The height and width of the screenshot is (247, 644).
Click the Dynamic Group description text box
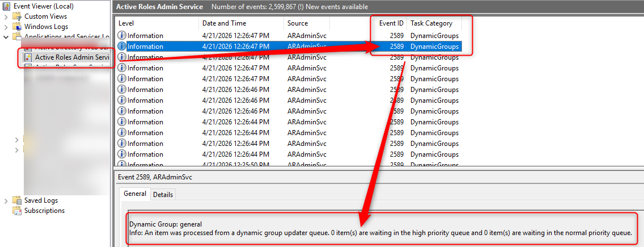coord(380,229)
